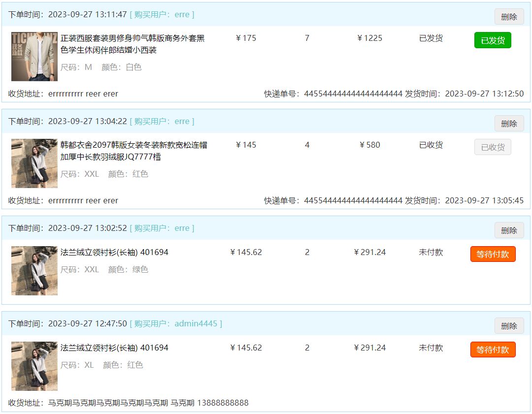
Task: Open the green XXL 法兰绒 shirt thumbnail
Action: [x=34, y=270]
